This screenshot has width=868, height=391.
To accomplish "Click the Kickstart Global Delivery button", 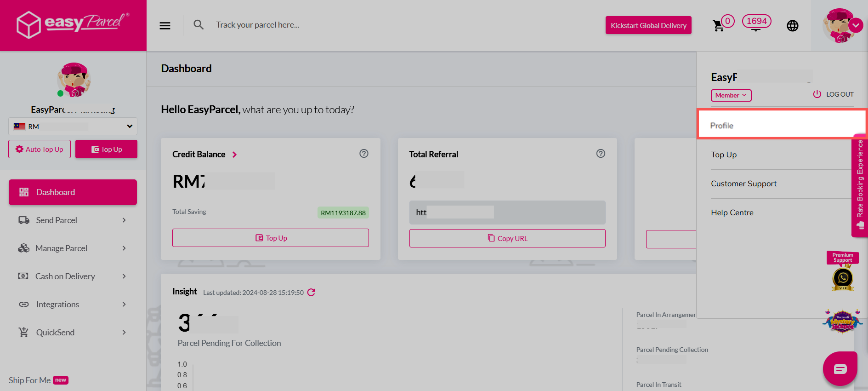I will point(648,25).
